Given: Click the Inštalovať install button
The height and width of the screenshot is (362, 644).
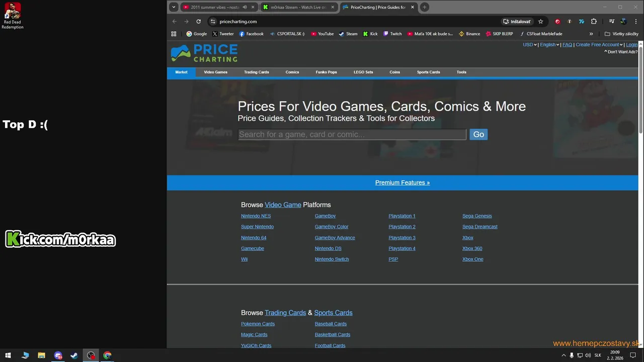Looking at the screenshot, I should click(517, 22).
